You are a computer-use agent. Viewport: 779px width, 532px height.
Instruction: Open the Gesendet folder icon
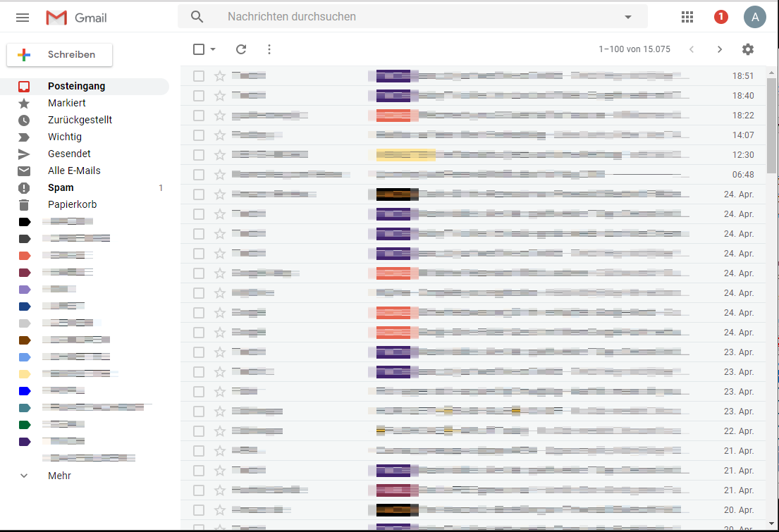click(x=24, y=154)
